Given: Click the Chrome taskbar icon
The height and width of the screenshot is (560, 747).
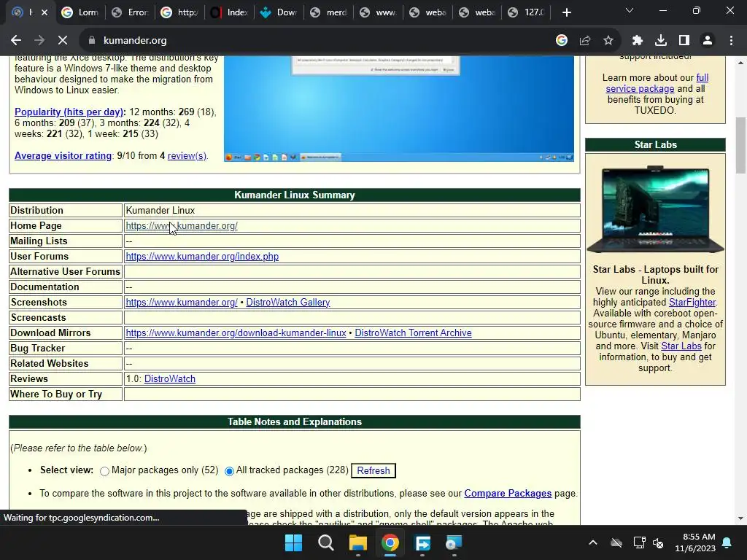Looking at the screenshot, I should coord(390,542).
